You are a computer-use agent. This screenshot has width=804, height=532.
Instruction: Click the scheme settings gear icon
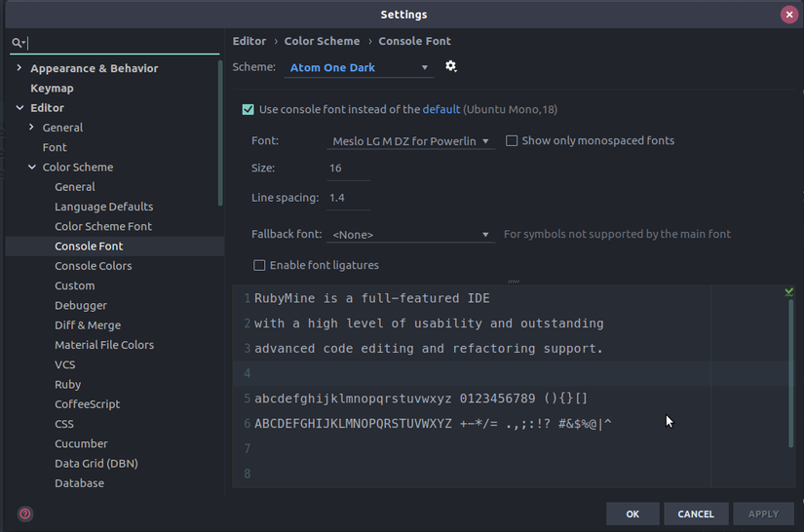click(x=450, y=66)
